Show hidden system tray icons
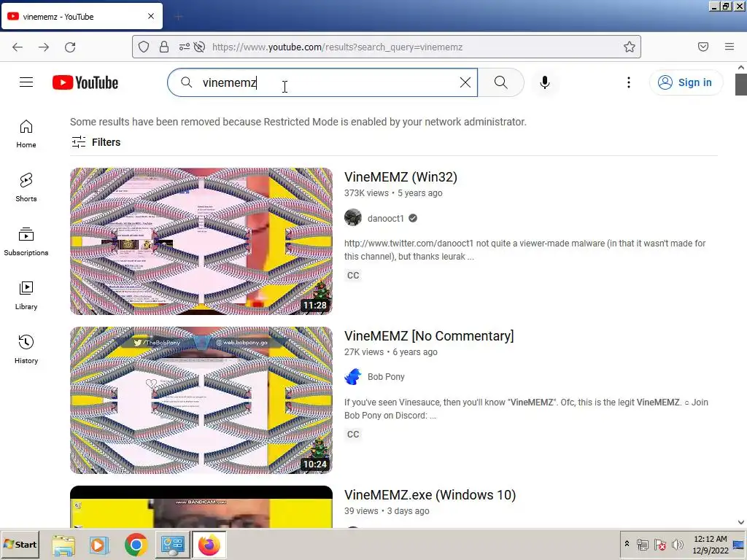747x560 pixels. [x=627, y=543]
